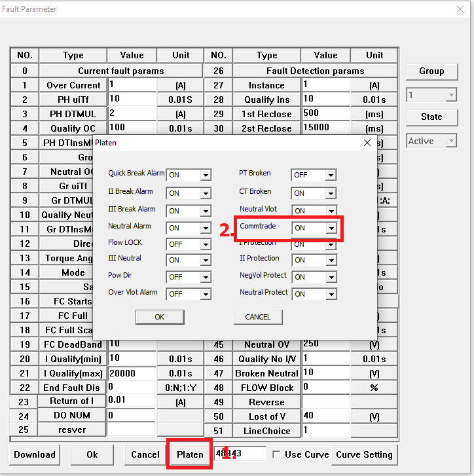Image resolution: width=474 pixels, height=476 pixels.
Task: Click OK in the Platen dialog
Action: tap(160, 317)
